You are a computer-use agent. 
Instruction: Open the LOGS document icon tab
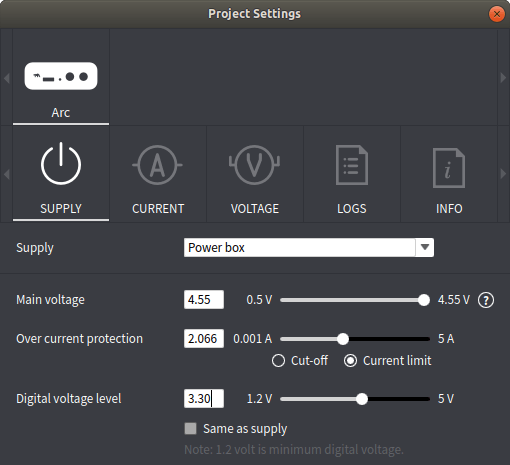pyautogui.click(x=352, y=165)
